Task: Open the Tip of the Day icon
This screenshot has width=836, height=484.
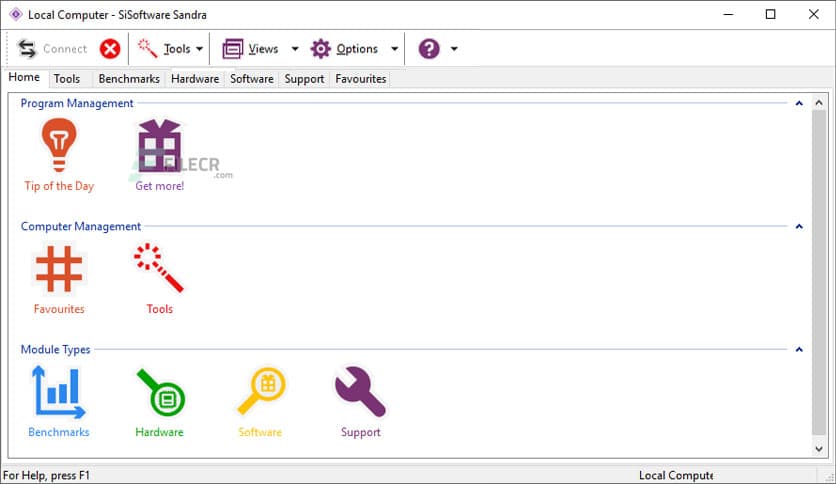Action: [59, 146]
